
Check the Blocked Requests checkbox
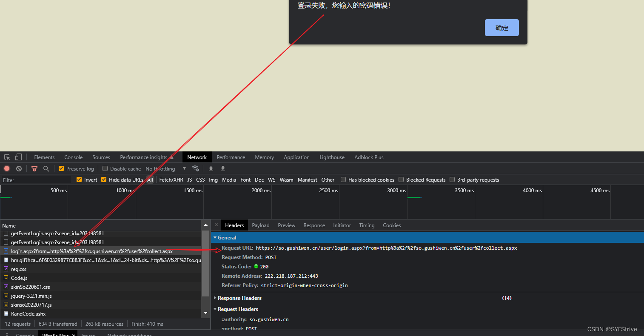[x=401, y=179]
